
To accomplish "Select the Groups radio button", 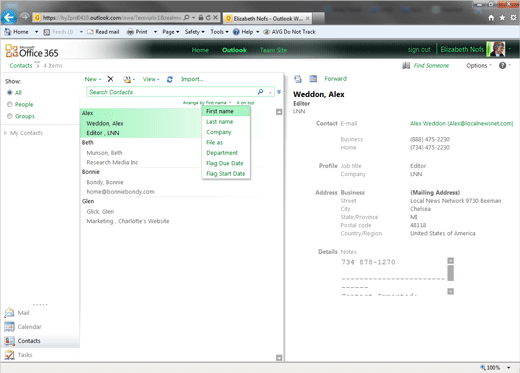I will click(x=10, y=116).
